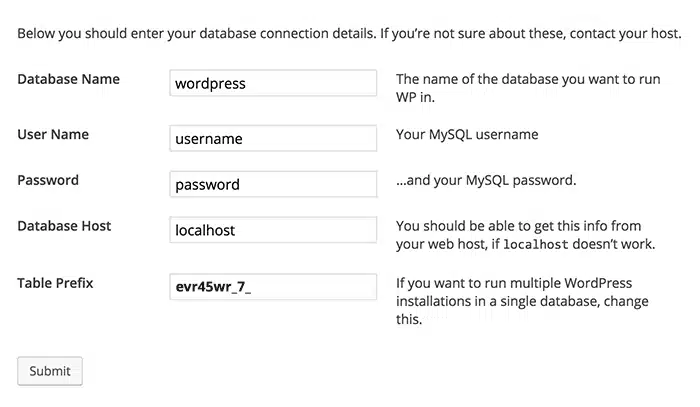Screen dimensions: 700x407
Task: Click the database name description text
Action: [516, 89]
